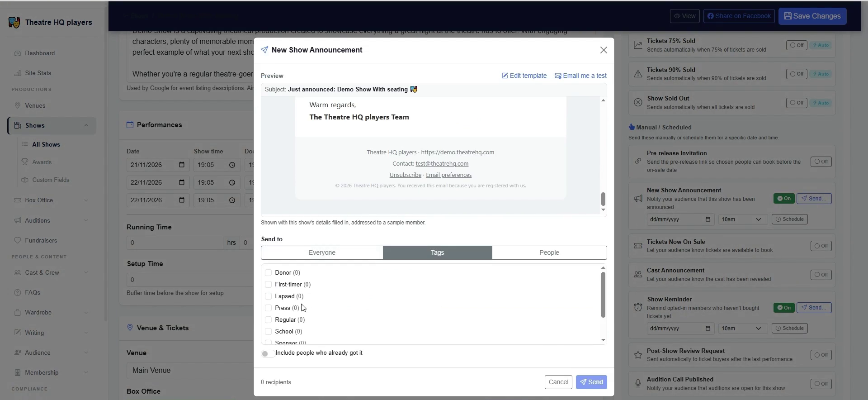Expand the Wardrobe sidebar menu
The height and width of the screenshot is (400, 868).
point(86,312)
